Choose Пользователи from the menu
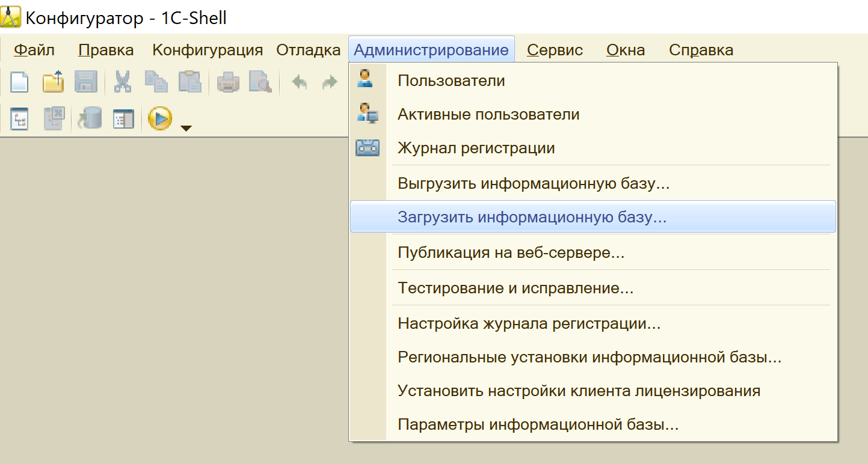This screenshot has height=464, width=868. [x=593, y=80]
